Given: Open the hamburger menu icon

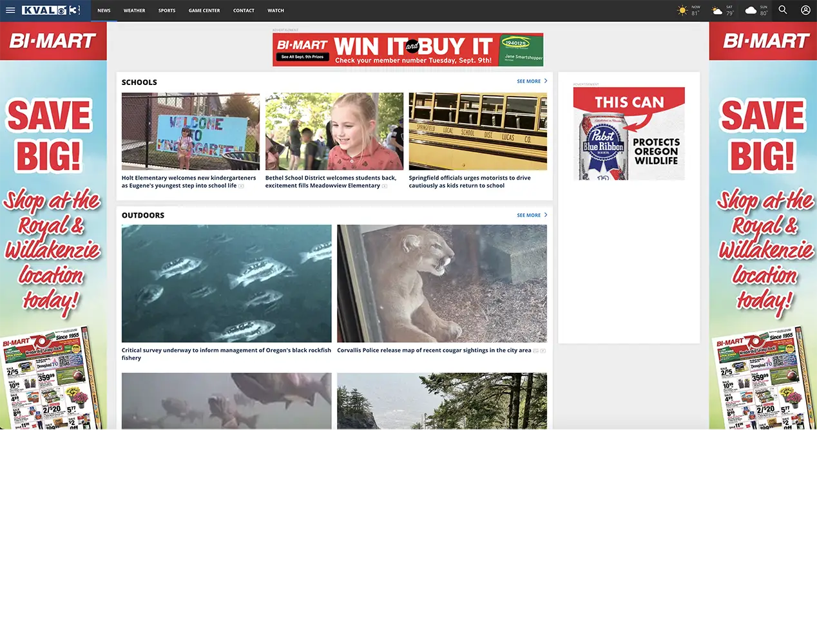Looking at the screenshot, I should [10, 10].
